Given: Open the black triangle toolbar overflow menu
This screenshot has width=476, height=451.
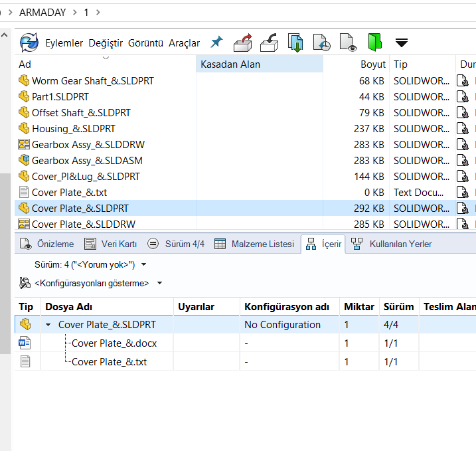Looking at the screenshot, I should [401, 43].
